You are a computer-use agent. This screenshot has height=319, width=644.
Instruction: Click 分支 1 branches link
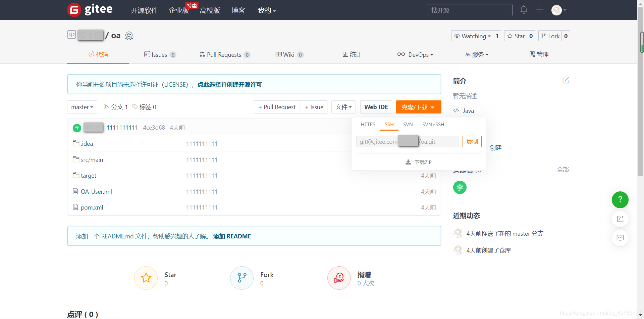point(116,107)
